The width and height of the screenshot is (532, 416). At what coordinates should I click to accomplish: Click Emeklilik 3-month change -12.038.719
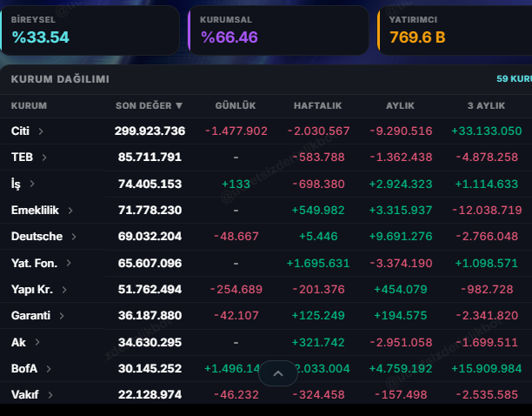[x=487, y=211]
